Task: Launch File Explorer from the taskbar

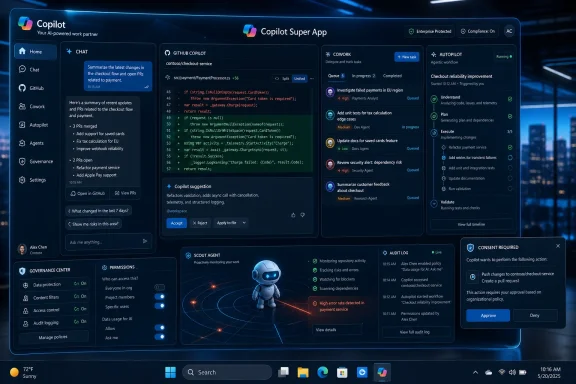Action: [x=303, y=372]
